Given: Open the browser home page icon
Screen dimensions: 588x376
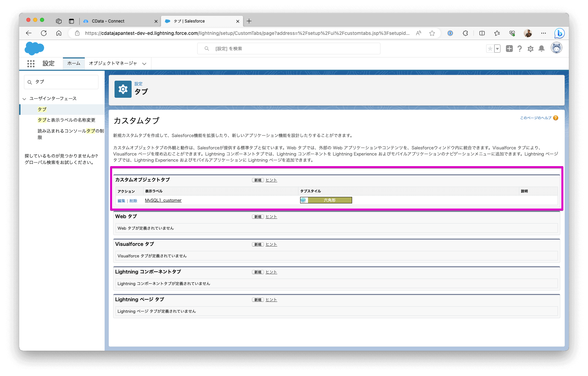Looking at the screenshot, I should [59, 33].
